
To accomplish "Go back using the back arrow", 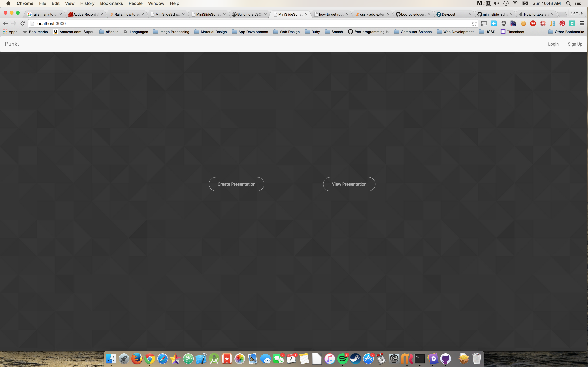I will tap(5, 24).
